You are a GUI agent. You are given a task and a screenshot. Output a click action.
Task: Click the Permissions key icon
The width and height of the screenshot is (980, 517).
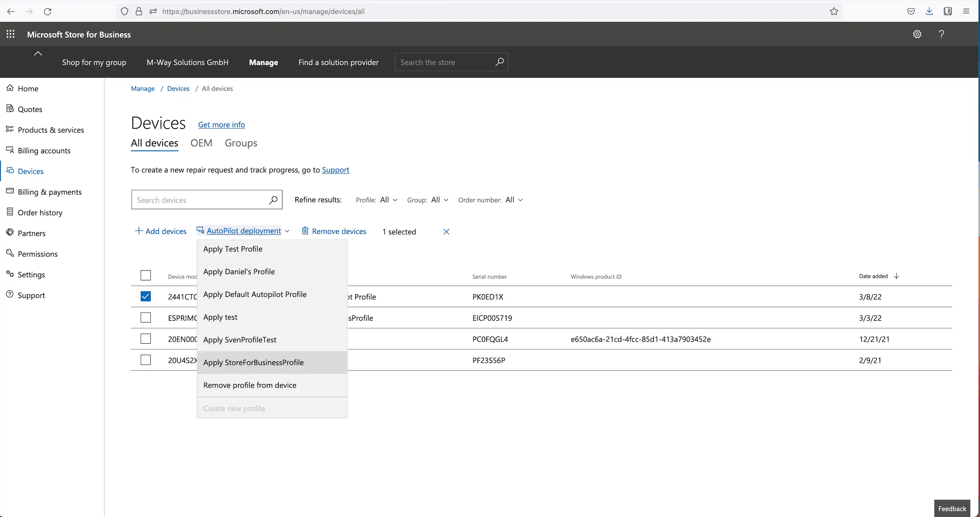[x=10, y=253]
